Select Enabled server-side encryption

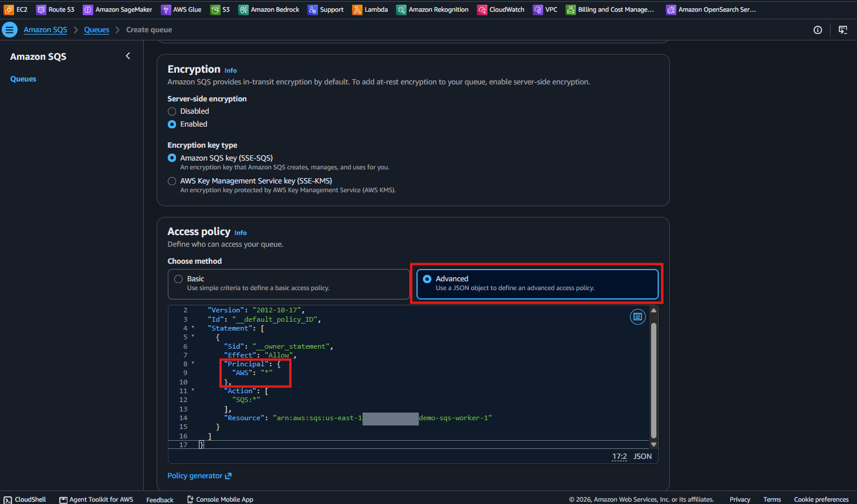coord(172,124)
